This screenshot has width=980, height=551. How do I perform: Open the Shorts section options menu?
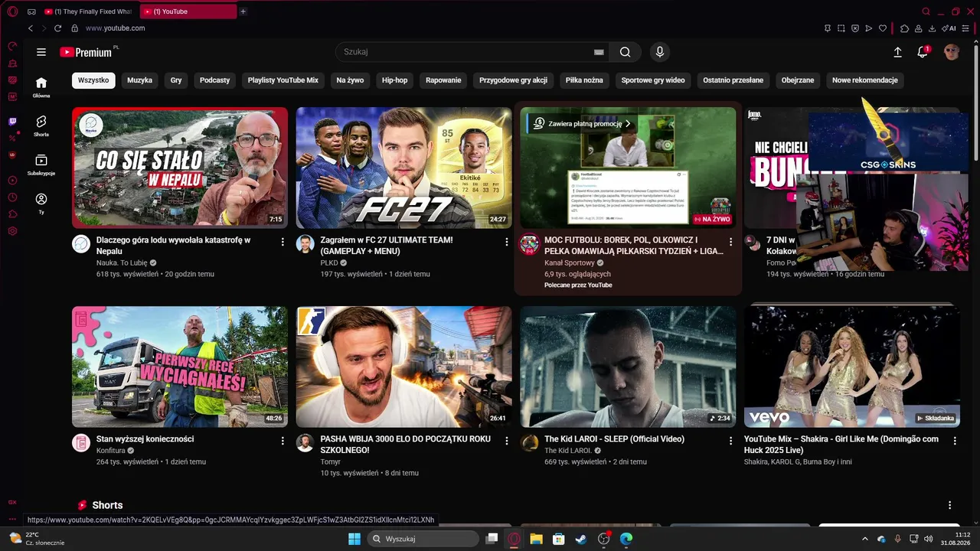click(x=949, y=505)
